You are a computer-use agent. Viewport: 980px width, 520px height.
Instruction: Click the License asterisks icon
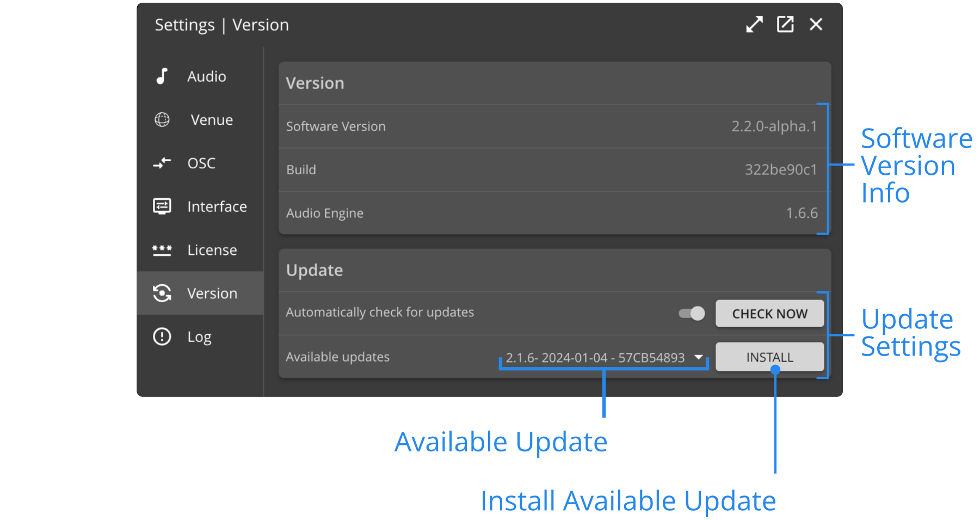pos(162,250)
